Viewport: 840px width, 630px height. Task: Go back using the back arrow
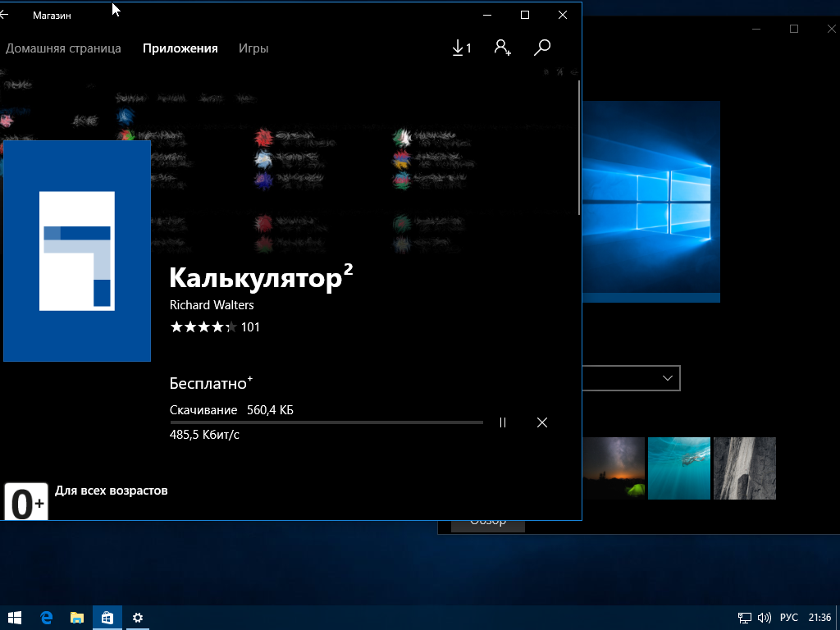[4, 15]
